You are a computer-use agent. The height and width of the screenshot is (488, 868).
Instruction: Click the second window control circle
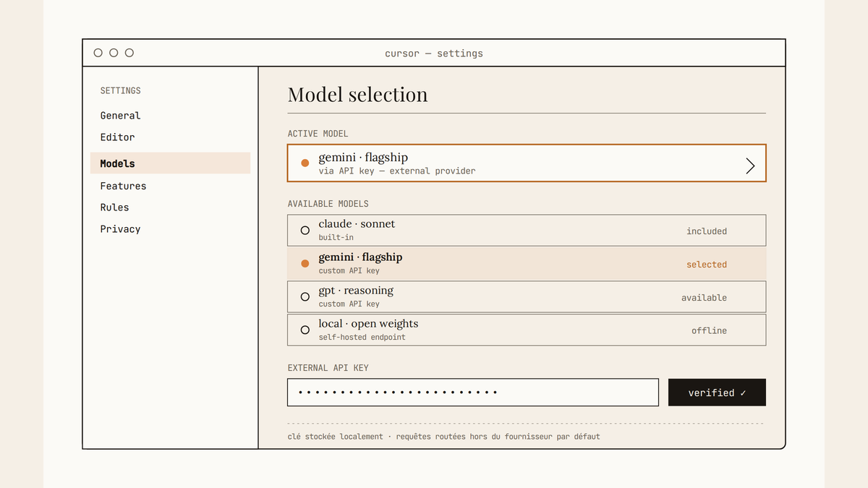(114, 53)
